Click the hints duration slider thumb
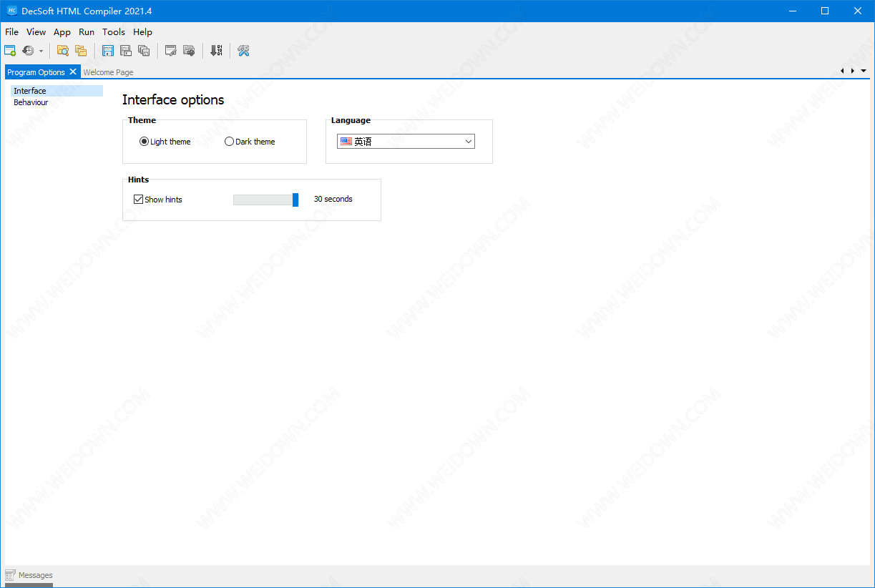 [295, 200]
